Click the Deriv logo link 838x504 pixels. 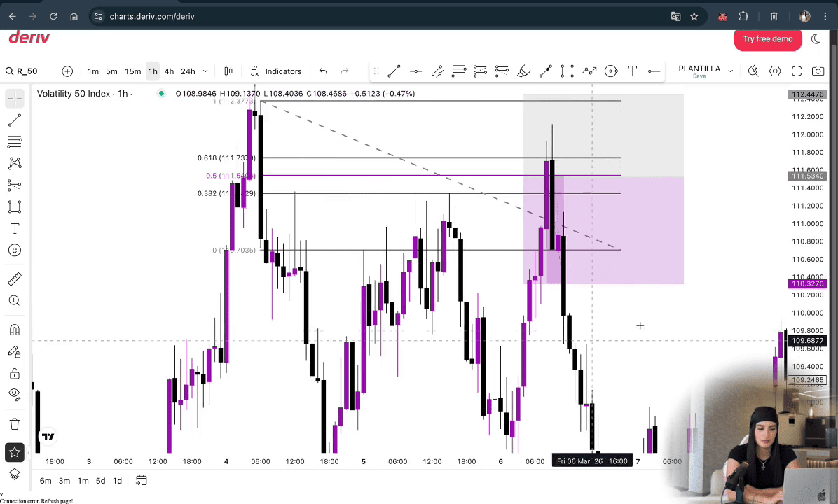click(x=29, y=38)
